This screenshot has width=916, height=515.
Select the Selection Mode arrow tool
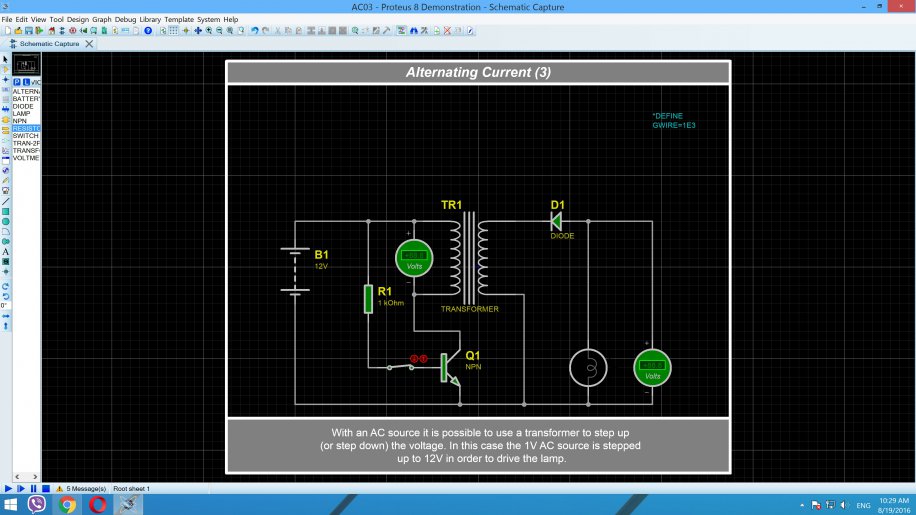click(5, 60)
